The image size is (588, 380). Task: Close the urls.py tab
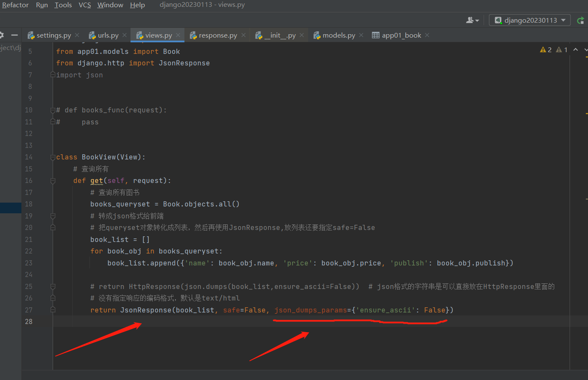[125, 35]
